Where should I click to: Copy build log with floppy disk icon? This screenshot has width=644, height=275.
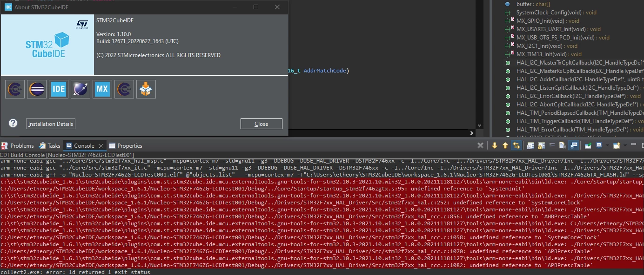point(530,145)
